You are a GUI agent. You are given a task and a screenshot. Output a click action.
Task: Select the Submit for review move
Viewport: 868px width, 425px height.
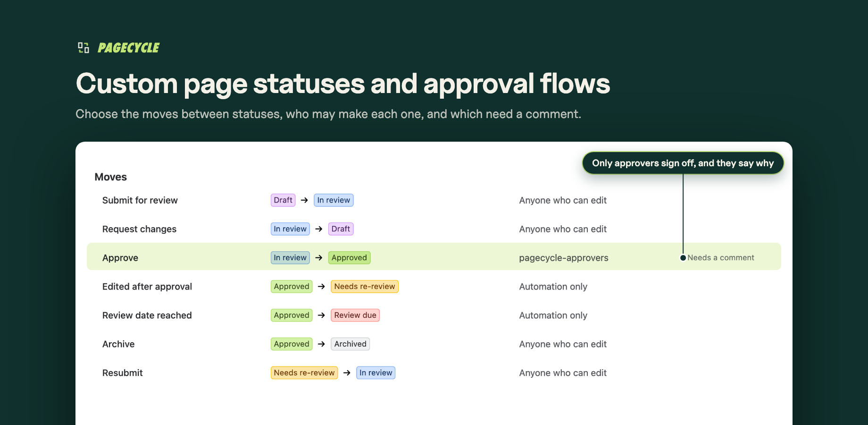[x=140, y=200]
